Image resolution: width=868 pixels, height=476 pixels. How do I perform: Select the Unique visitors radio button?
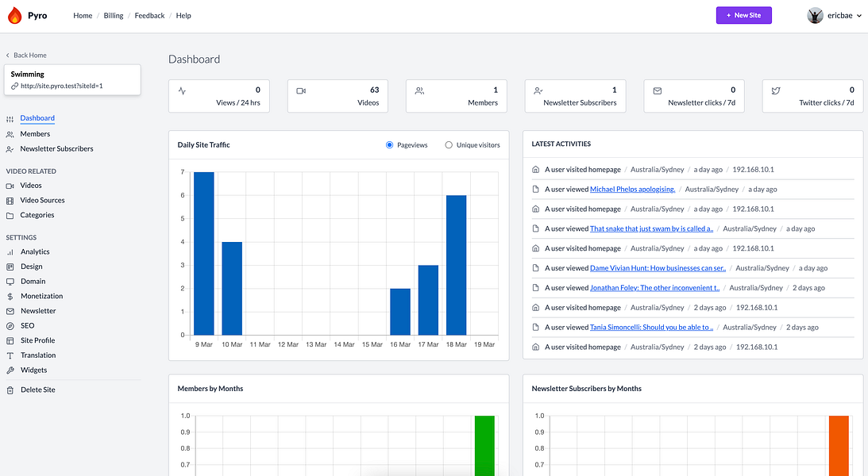click(x=449, y=145)
